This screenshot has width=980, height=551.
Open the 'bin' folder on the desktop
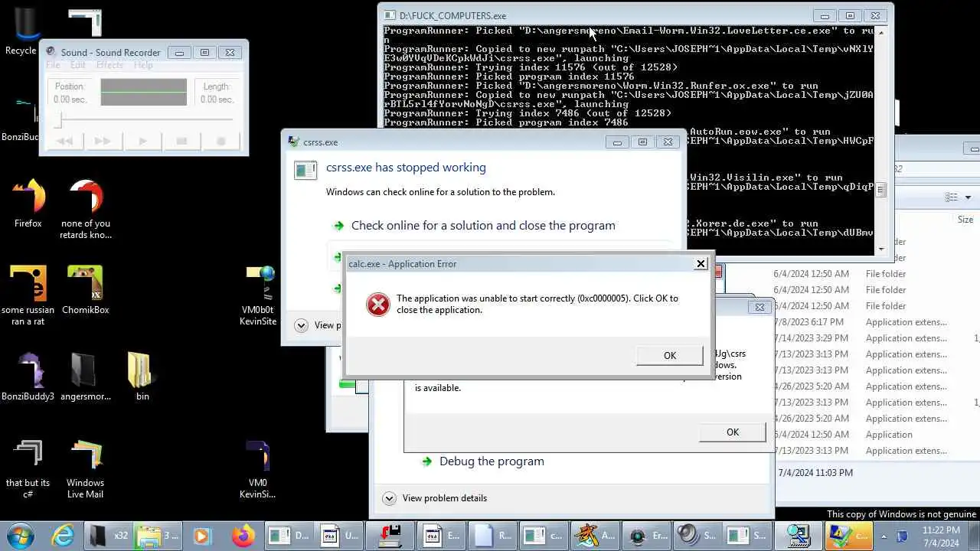pos(142,377)
